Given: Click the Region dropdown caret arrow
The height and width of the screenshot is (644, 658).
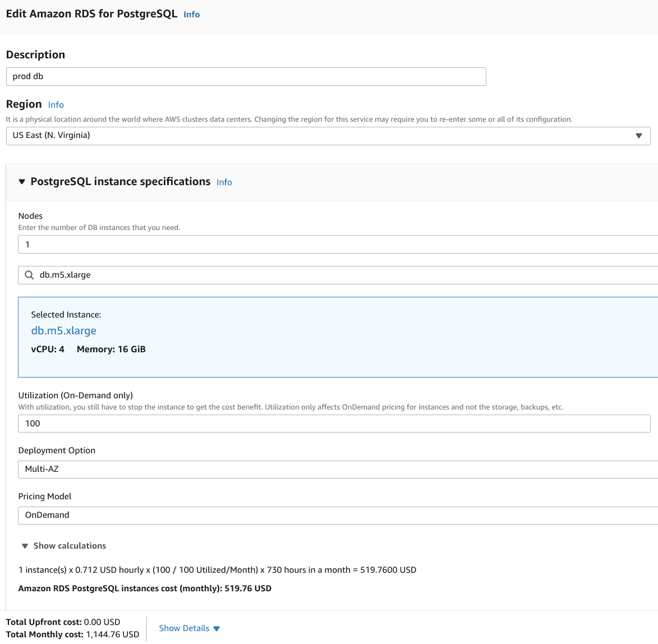Looking at the screenshot, I should coord(638,136).
